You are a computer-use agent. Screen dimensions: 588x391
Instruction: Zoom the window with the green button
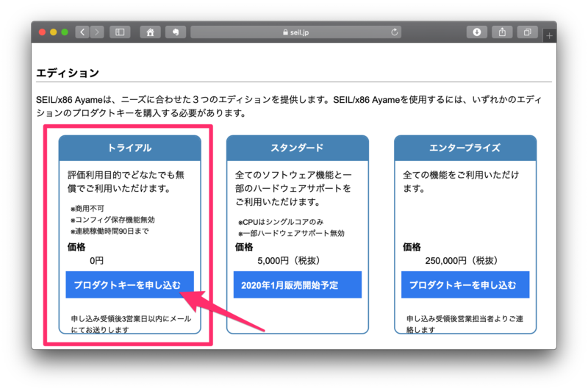[65, 32]
